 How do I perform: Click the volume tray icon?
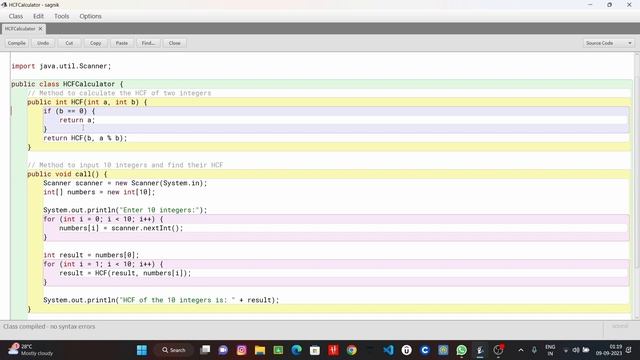576,350
